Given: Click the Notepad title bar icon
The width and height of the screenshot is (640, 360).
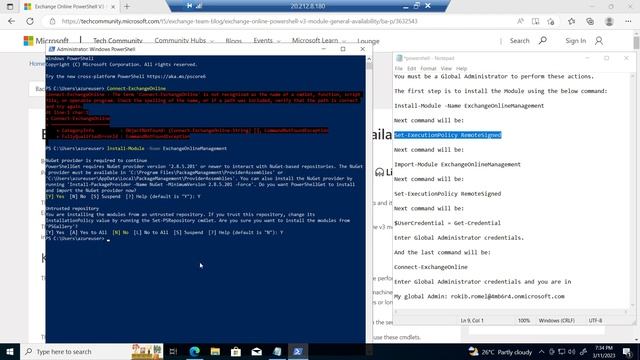Looking at the screenshot, I should [x=399, y=58].
